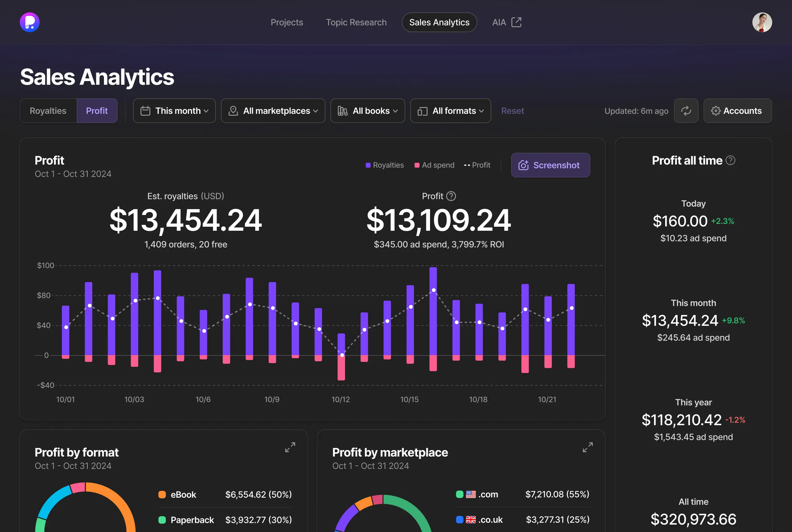Screen dimensions: 792x532
Task: Click the $320,973.66 all time value
Action: pos(693,519)
